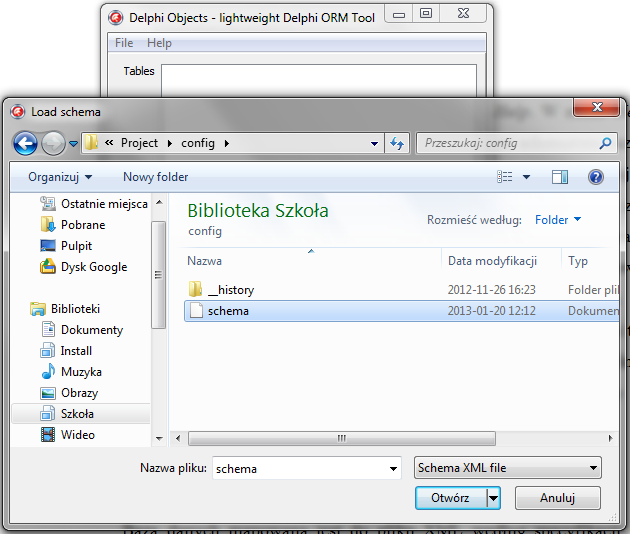Viewport: 630px width, 534px height.
Task: Open the Otwórz button split arrow
Action: (494, 498)
